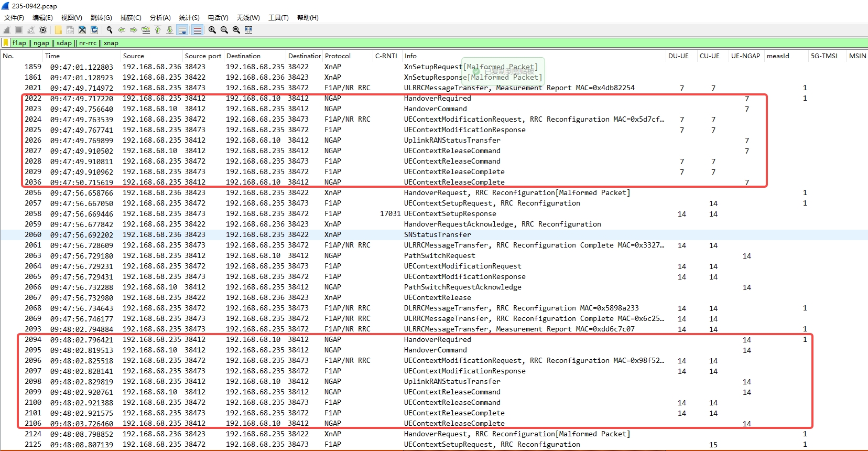The image size is (868, 451).
Task: Sort by the Protocol column header
Action: click(348, 56)
